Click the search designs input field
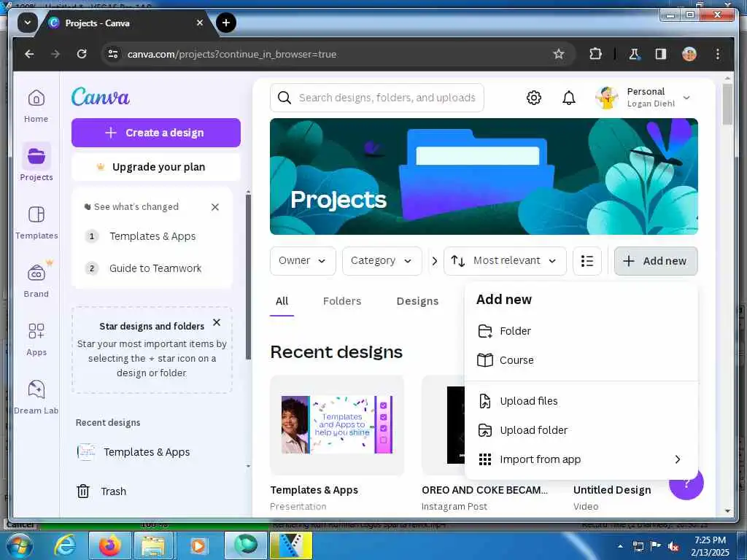 pos(377,98)
